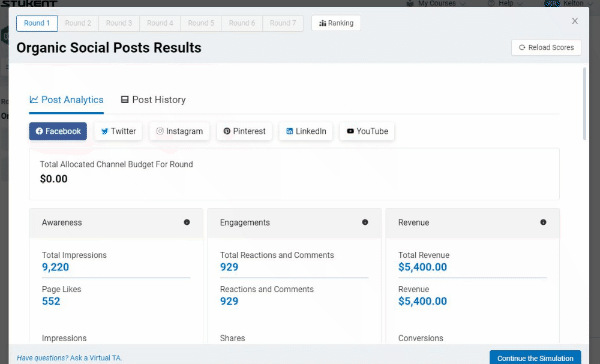Screen dimensions: 600x364
Task: Open the Engagements info icon
Action: click(365, 222)
